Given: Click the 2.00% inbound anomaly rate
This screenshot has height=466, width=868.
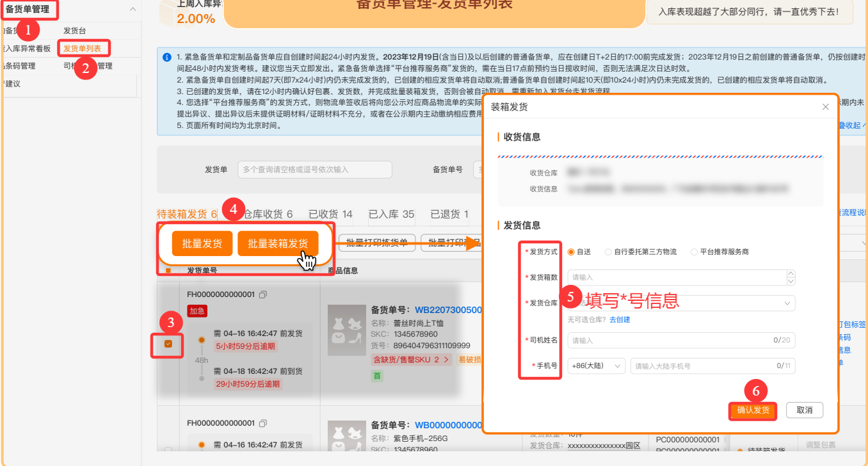Looking at the screenshot, I should pyautogui.click(x=196, y=19).
